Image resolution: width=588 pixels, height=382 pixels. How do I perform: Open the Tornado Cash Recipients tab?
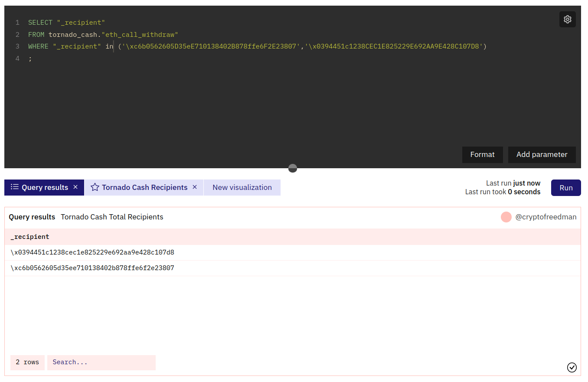(x=144, y=187)
